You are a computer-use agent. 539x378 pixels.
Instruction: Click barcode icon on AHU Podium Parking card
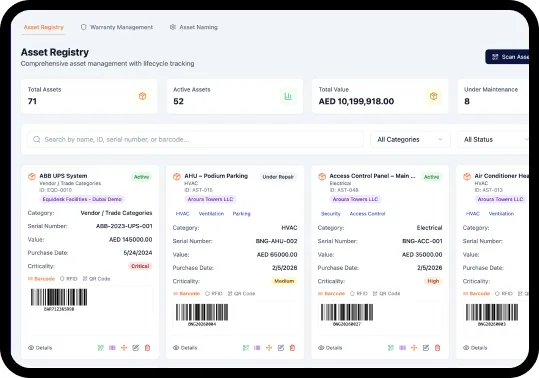257,348
